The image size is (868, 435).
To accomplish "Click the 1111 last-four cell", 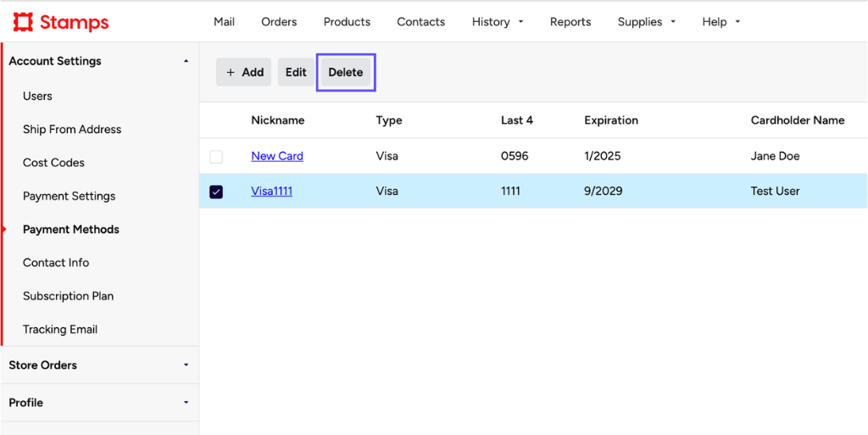I will 510,191.
